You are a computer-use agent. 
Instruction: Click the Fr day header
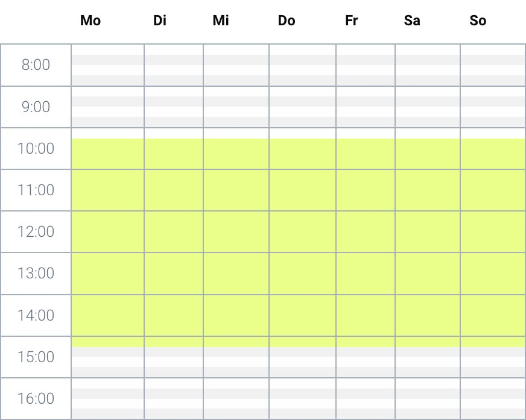[x=352, y=21]
